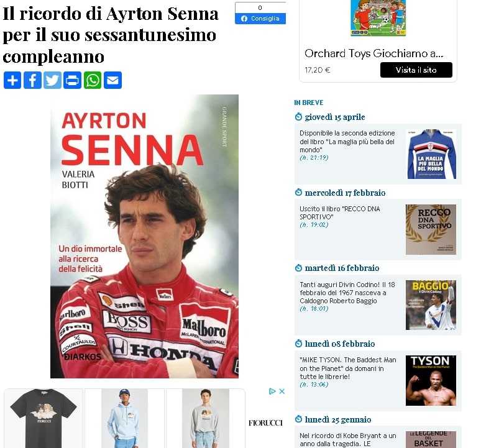This screenshot has width=504, height=448.
Task: Click the light blue hoodie ad image
Action: (124, 418)
